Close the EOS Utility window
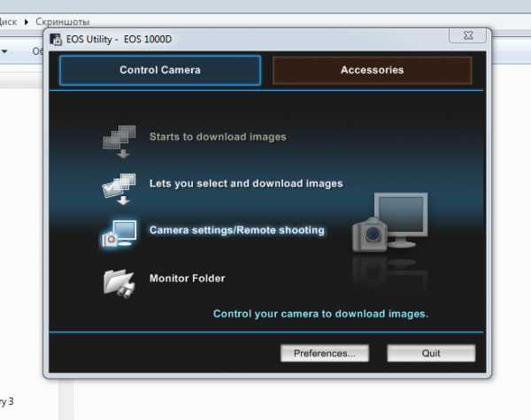 [x=468, y=35]
